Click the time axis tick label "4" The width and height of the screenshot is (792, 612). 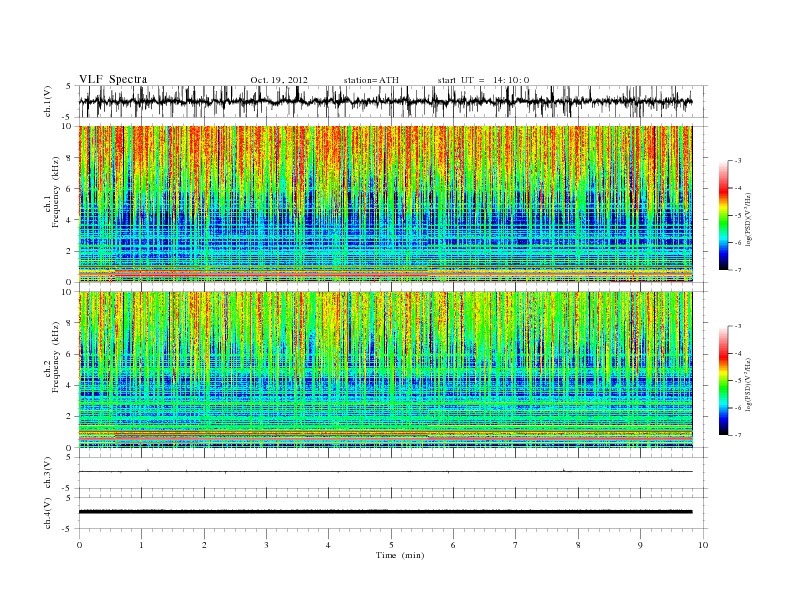[328, 545]
